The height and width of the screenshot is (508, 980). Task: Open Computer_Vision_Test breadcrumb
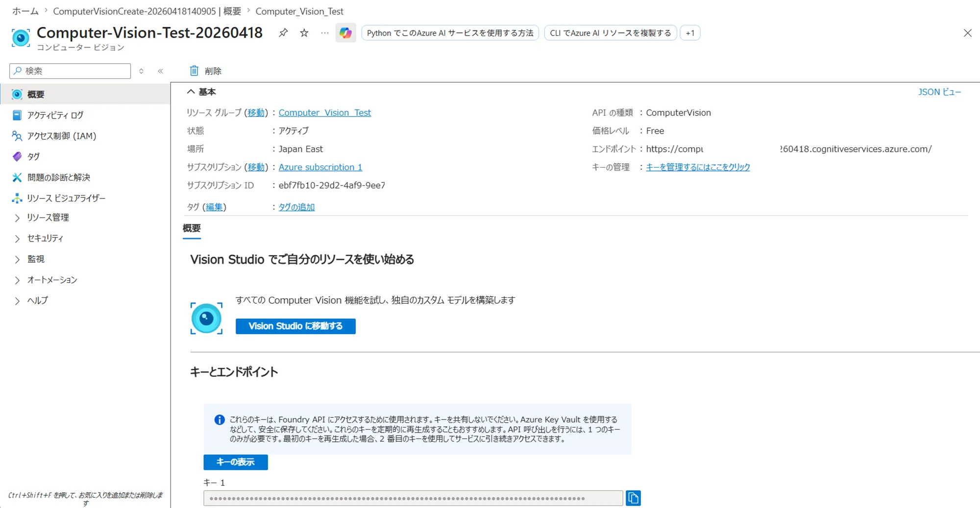pyautogui.click(x=299, y=11)
